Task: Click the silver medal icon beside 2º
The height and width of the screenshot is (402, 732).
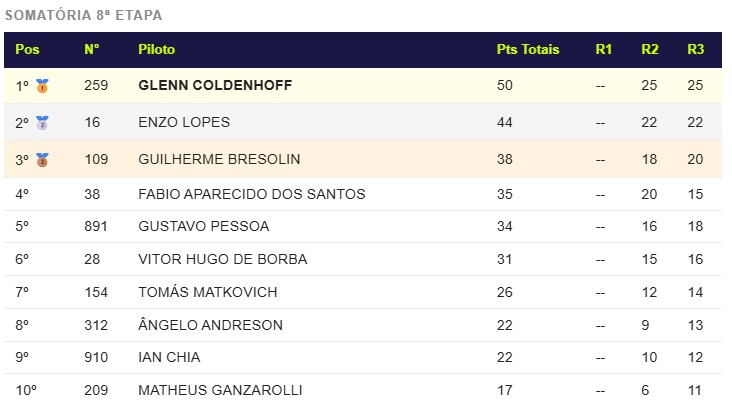Action: coord(42,123)
